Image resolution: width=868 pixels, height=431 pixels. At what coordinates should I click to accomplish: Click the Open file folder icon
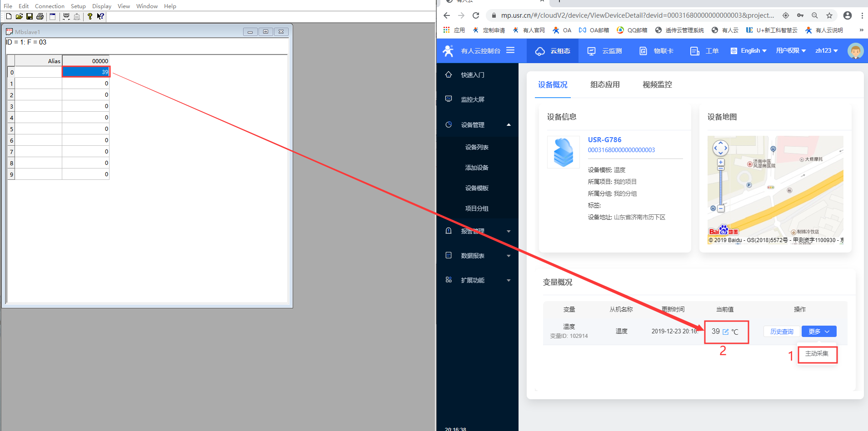(19, 16)
